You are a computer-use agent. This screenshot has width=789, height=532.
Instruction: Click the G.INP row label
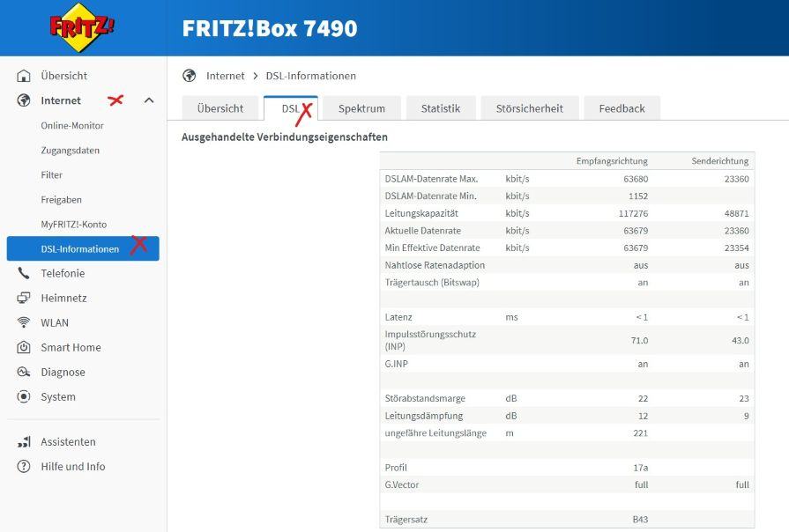point(396,364)
